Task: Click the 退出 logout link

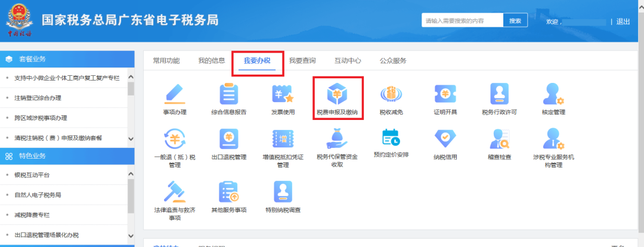Action: pyautogui.click(x=623, y=22)
